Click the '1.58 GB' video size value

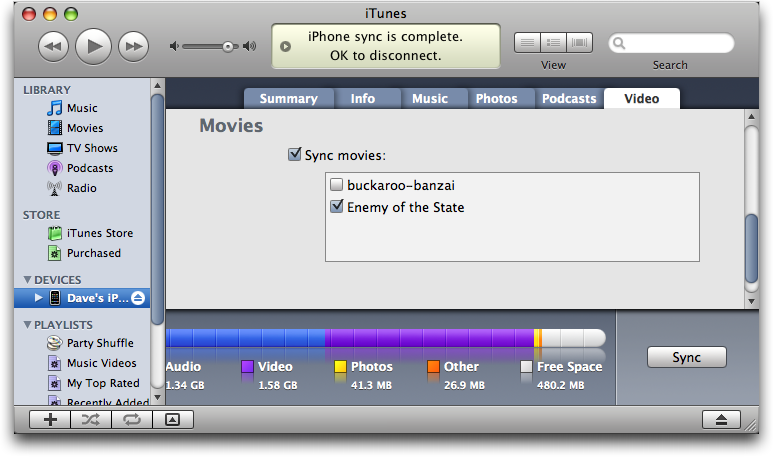point(278,385)
